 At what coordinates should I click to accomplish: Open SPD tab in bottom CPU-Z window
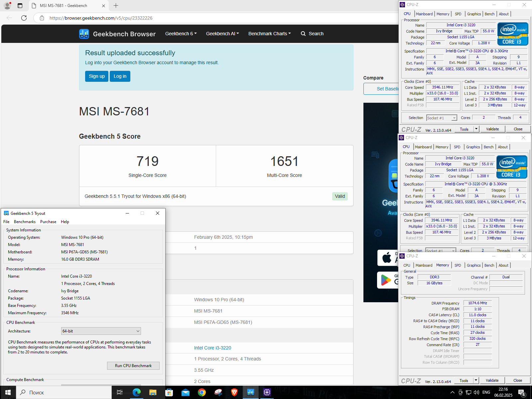pyautogui.click(x=458, y=265)
